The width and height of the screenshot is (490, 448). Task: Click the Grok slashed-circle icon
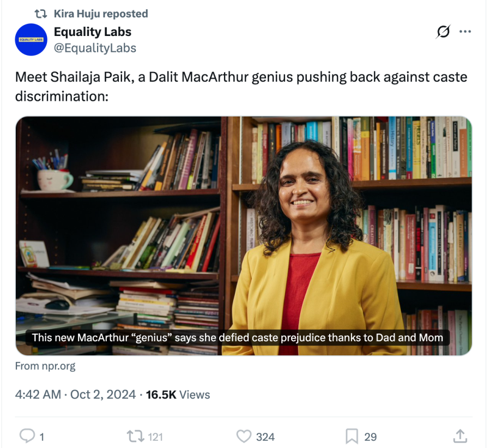pos(443,32)
